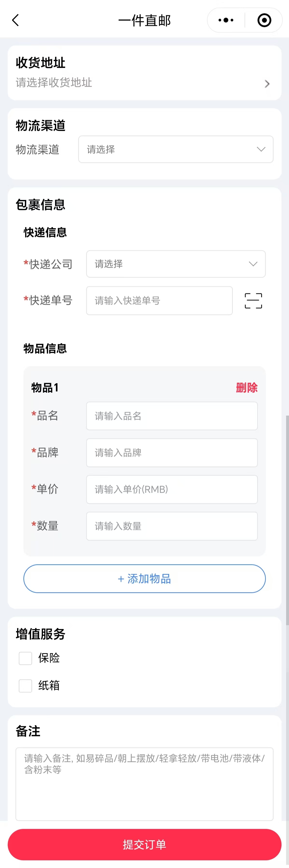Click the 品名 input field
This screenshot has width=289, height=868.
pyautogui.click(x=172, y=416)
